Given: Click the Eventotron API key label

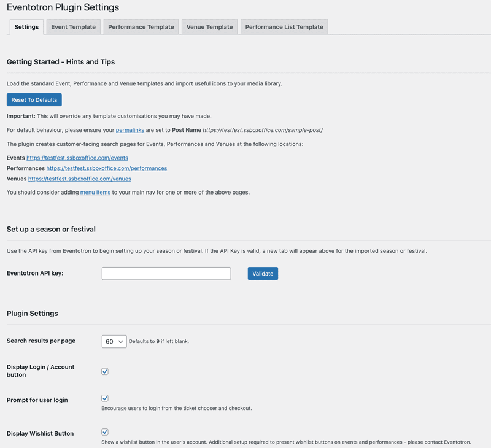Looking at the screenshot, I should [35, 273].
